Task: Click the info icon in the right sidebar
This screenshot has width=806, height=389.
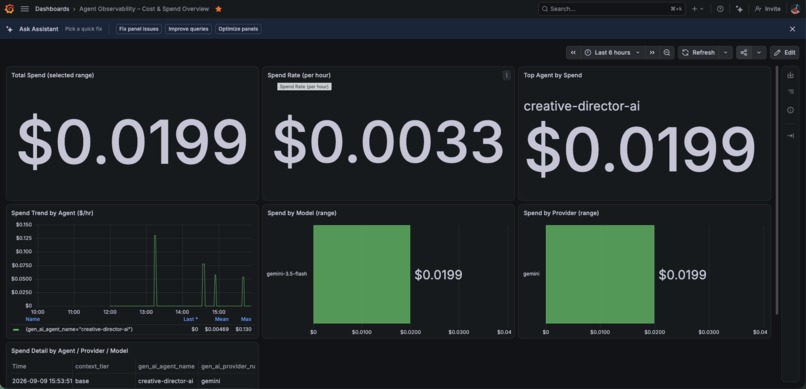Action: point(791,110)
